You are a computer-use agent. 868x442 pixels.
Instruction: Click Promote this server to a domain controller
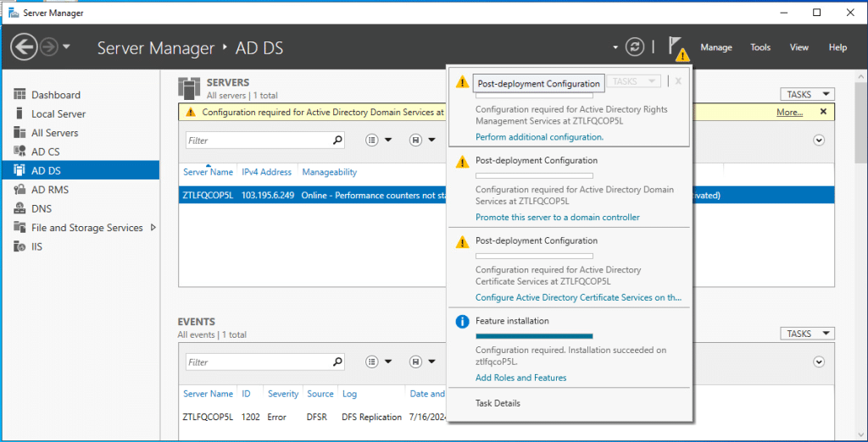click(558, 217)
